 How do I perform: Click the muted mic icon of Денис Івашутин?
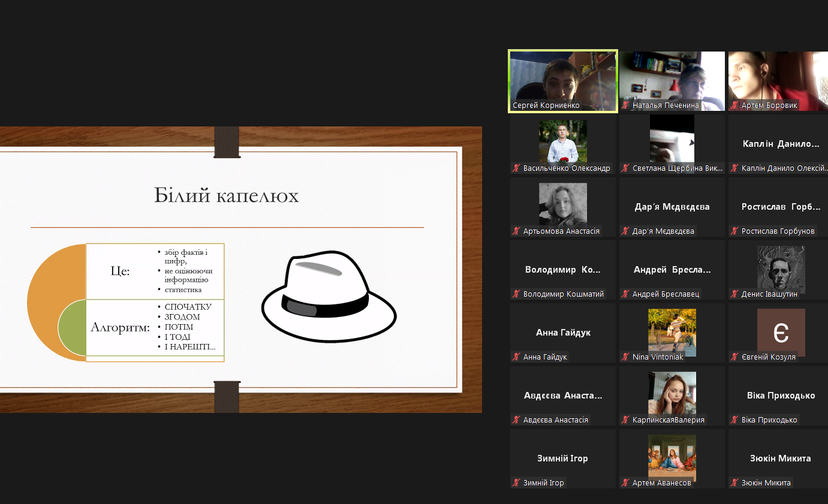(x=734, y=294)
